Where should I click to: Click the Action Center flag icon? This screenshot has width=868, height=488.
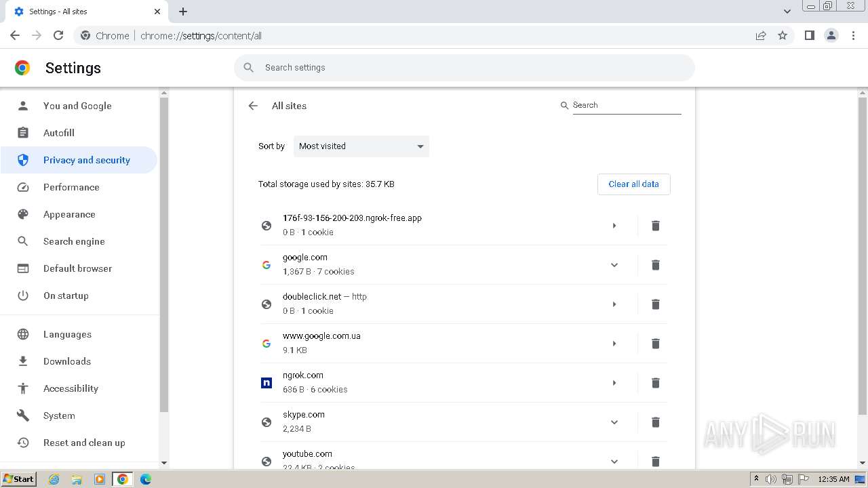tap(804, 479)
